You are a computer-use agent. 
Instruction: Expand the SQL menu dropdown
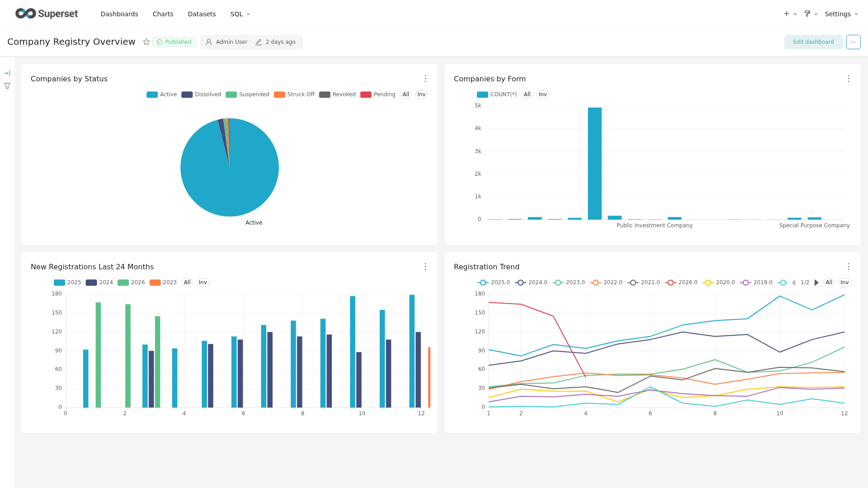pyautogui.click(x=240, y=14)
